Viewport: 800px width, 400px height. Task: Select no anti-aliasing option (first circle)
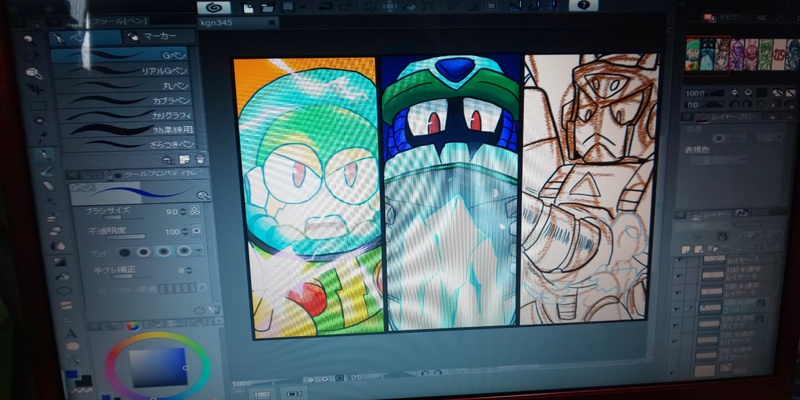(x=124, y=252)
